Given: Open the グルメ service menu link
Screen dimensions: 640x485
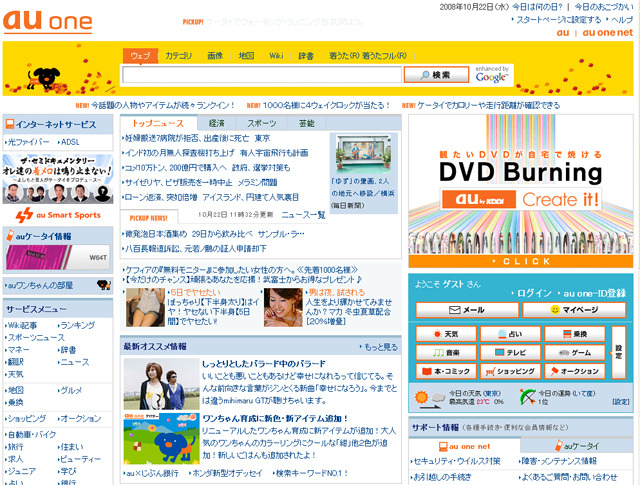Looking at the screenshot, I should [x=71, y=390].
